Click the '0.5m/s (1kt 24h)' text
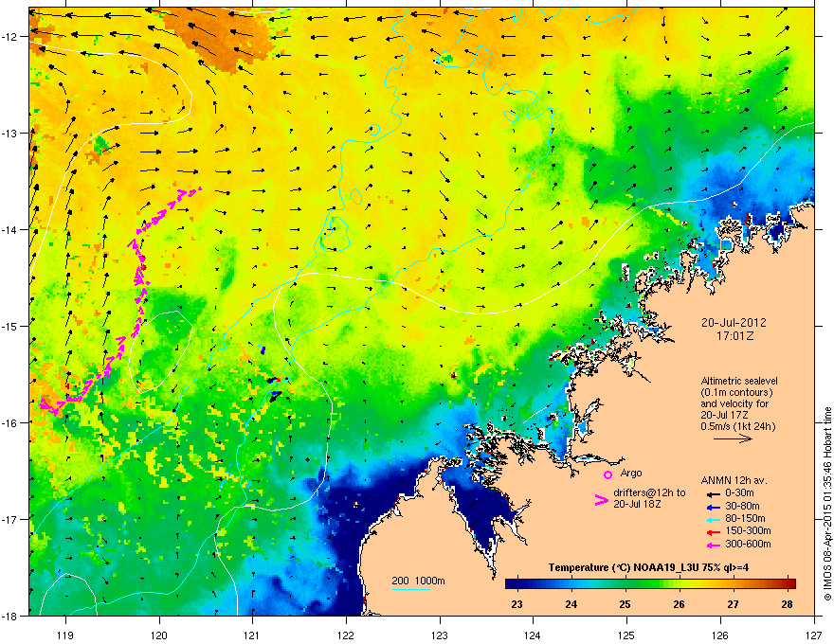 [738, 427]
